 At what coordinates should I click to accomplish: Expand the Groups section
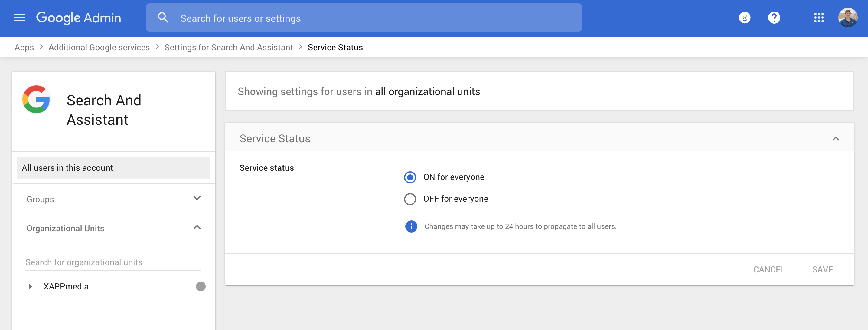click(x=113, y=199)
